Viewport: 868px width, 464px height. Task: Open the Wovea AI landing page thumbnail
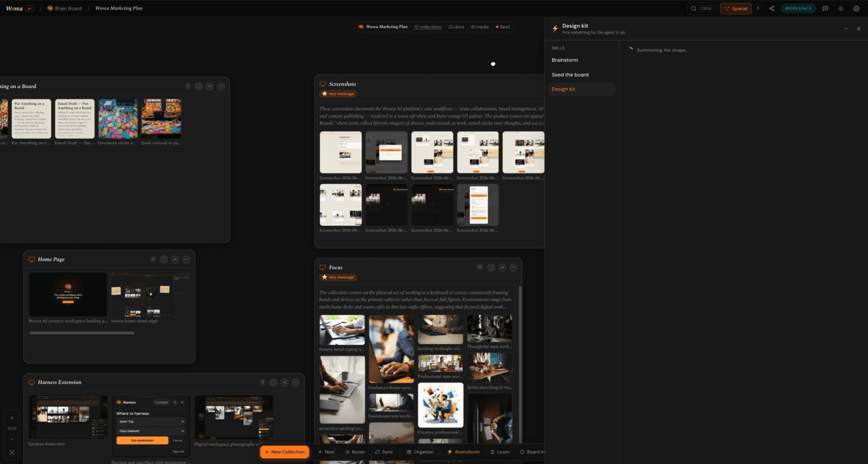click(x=68, y=294)
